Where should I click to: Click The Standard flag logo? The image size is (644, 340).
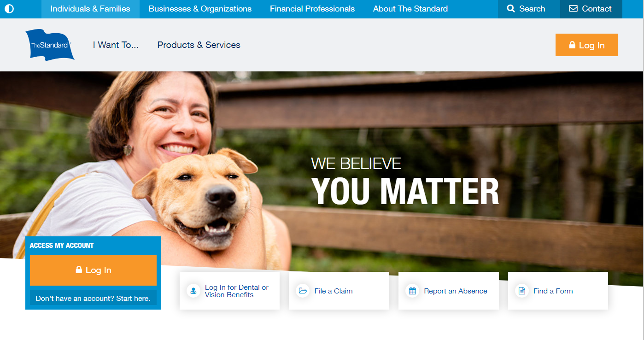(x=50, y=45)
